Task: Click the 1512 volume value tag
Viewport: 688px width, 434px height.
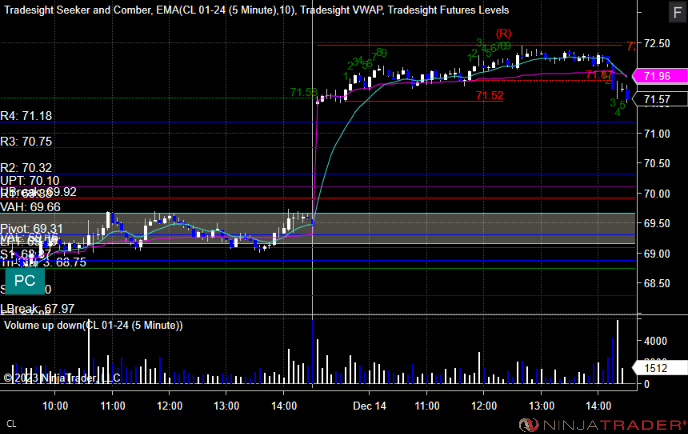Action: pyautogui.click(x=660, y=368)
